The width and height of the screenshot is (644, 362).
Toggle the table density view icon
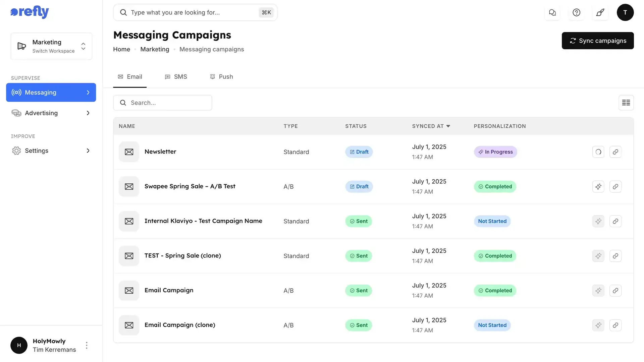point(626,103)
